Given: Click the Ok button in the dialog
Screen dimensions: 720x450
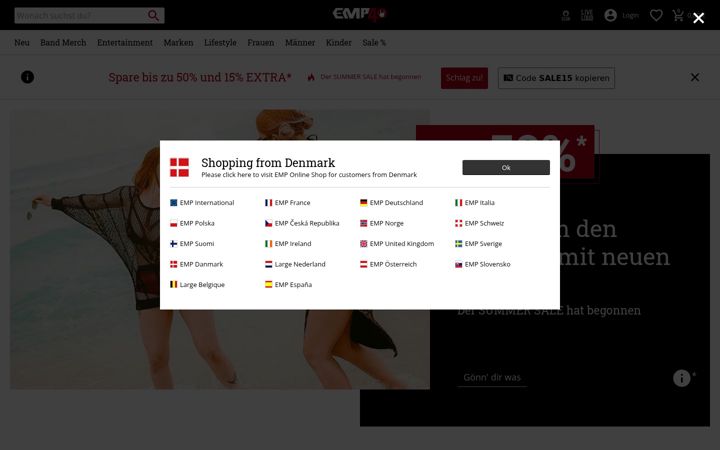Looking at the screenshot, I should click(506, 168).
